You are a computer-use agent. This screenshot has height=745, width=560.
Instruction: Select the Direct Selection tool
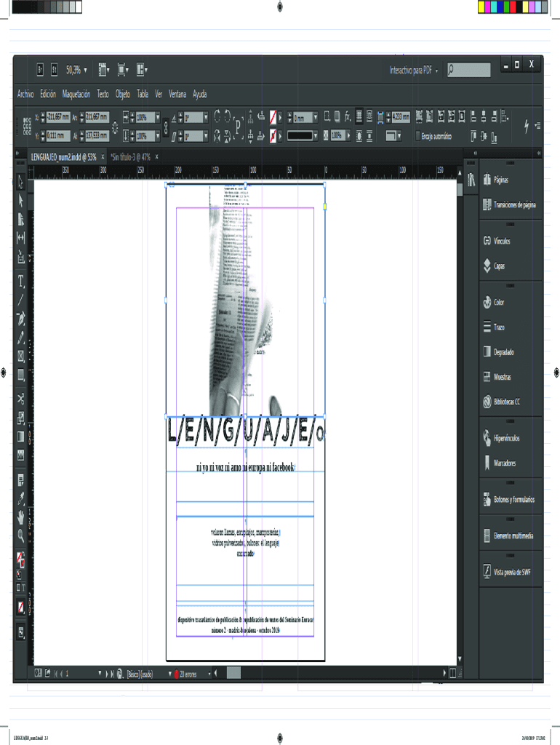(x=20, y=200)
